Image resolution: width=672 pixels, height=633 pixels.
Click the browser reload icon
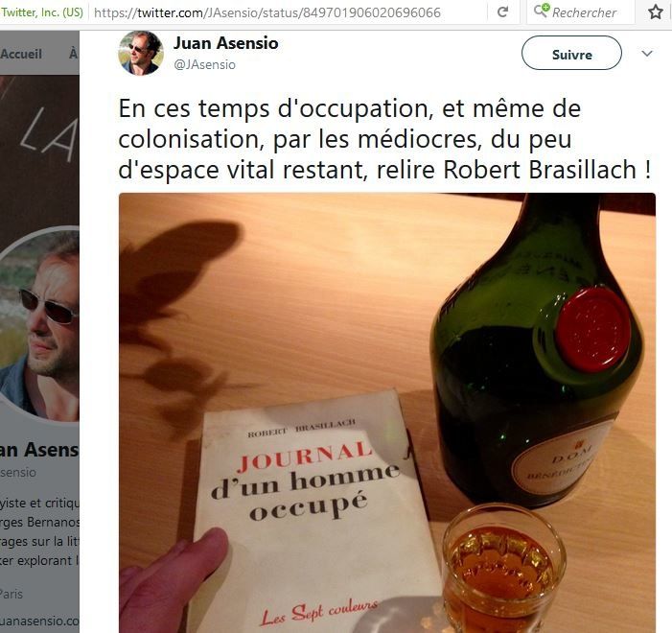click(502, 12)
